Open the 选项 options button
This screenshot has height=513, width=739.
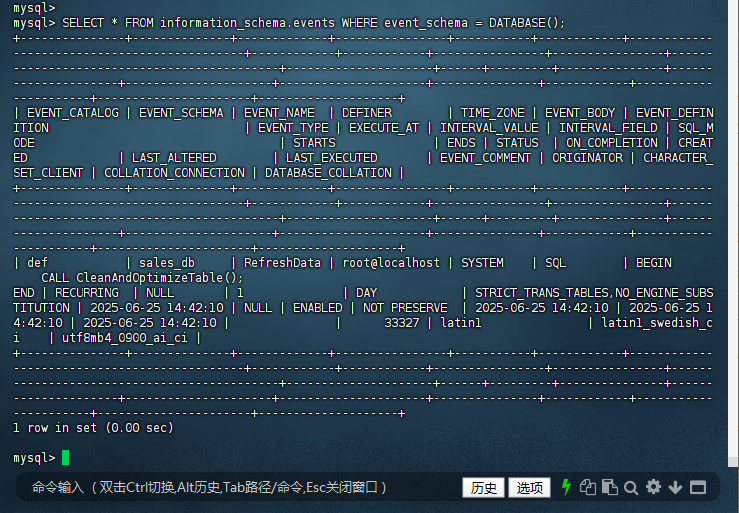point(529,488)
